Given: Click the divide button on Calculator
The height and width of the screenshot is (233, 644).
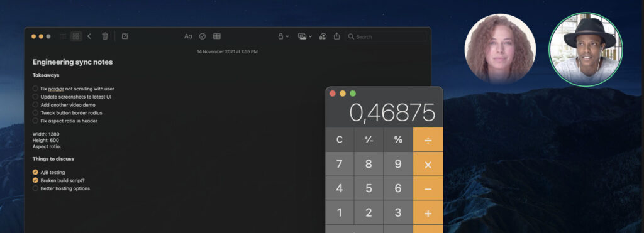Looking at the screenshot, I should tap(428, 139).
